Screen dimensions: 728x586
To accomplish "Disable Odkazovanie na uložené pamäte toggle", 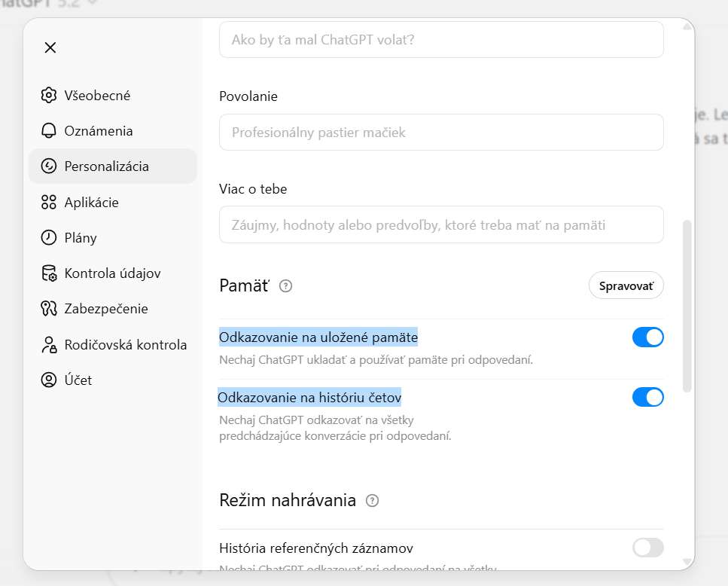I will pyautogui.click(x=647, y=337).
